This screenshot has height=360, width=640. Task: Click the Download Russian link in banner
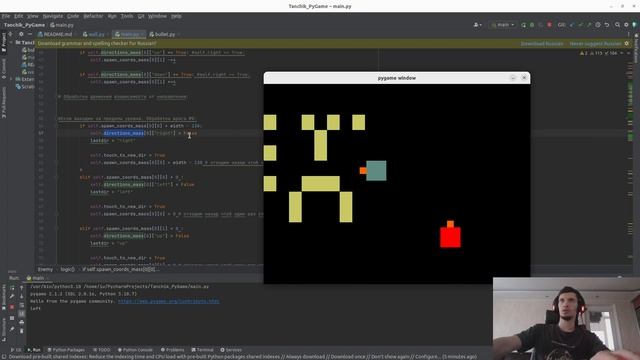[542, 44]
